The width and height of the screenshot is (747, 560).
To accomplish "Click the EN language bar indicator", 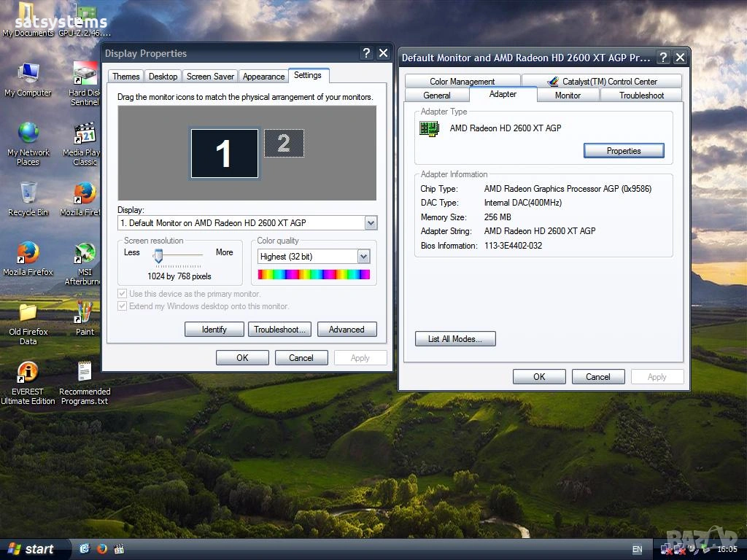I will click(x=637, y=549).
